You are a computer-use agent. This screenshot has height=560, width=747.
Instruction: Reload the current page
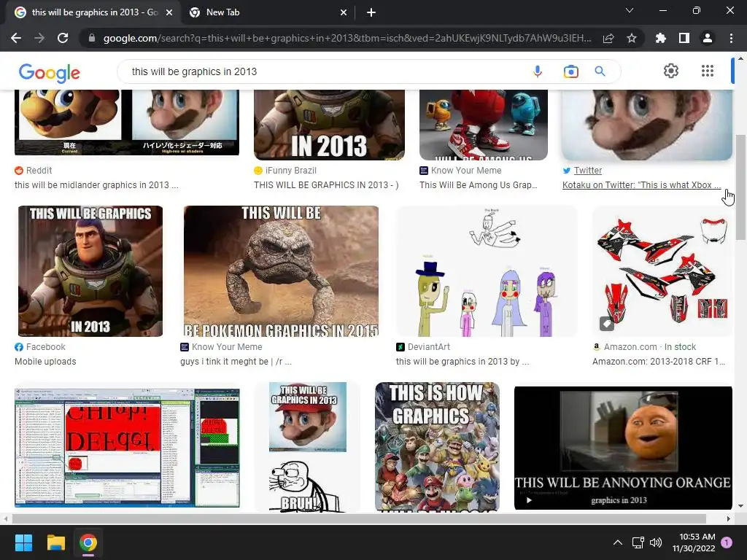pos(63,38)
